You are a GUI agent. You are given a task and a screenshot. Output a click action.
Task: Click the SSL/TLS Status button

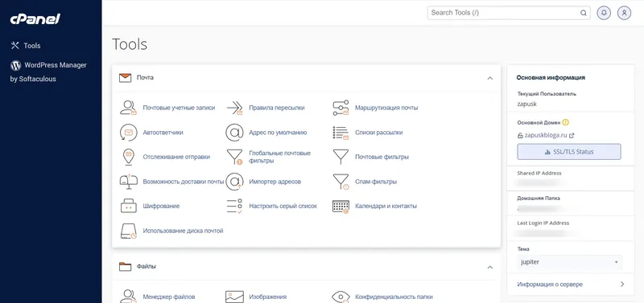tap(569, 152)
